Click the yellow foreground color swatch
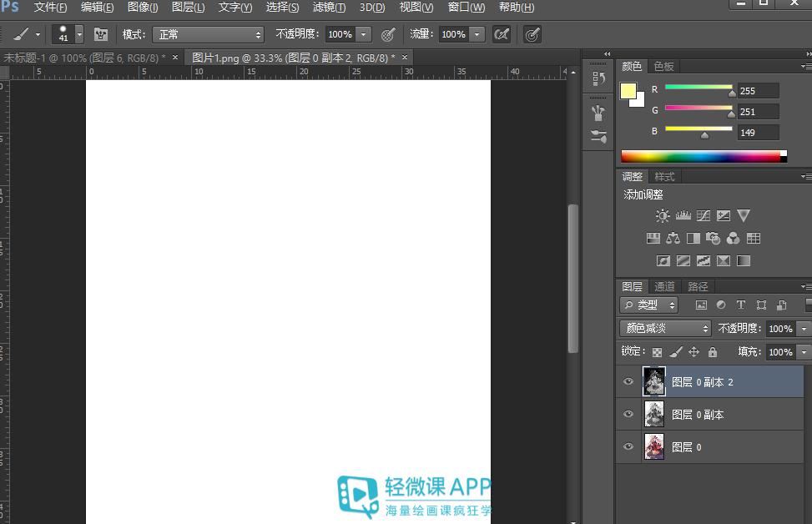 pos(628,91)
